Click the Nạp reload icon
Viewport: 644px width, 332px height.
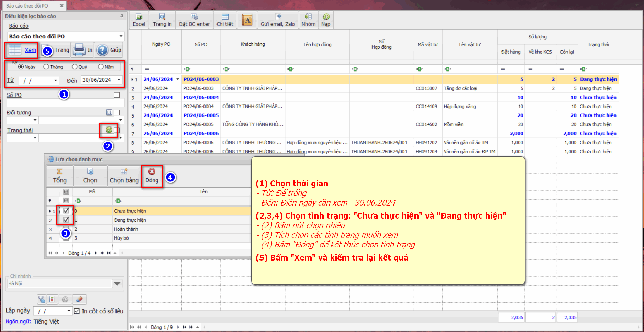point(326,20)
